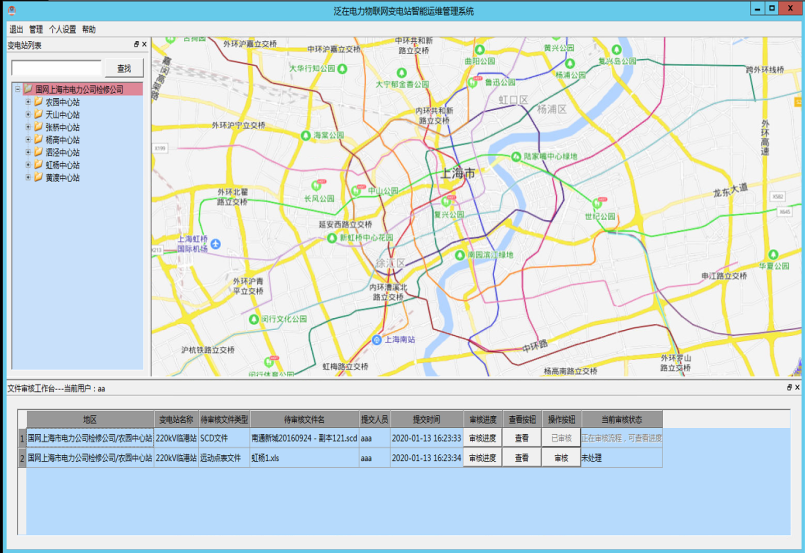The width and height of the screenshot is (805, 553).
Task: Click the 中山公园 park marker icon
Action: 356,191
